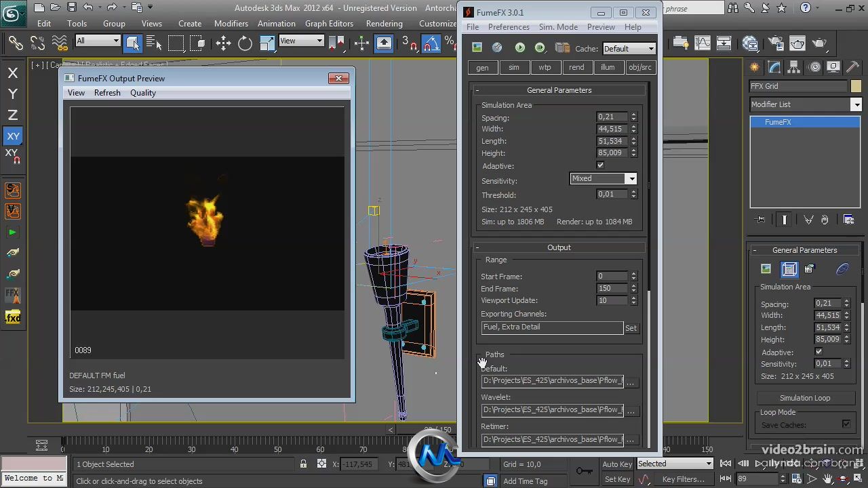Uncheck Adaptive in FumeFX window
Screen dimensions: 868x488
coord(600,165)
